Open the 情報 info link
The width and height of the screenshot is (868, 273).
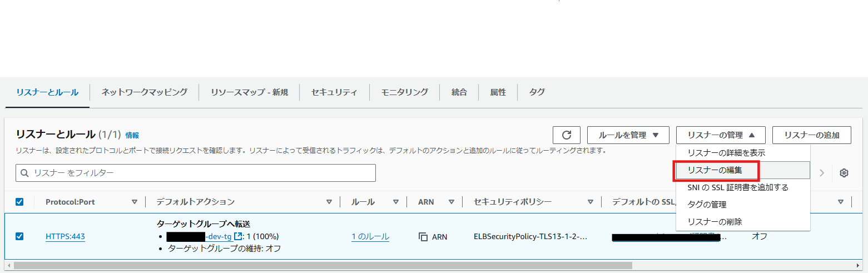click(x=132, y=135)
